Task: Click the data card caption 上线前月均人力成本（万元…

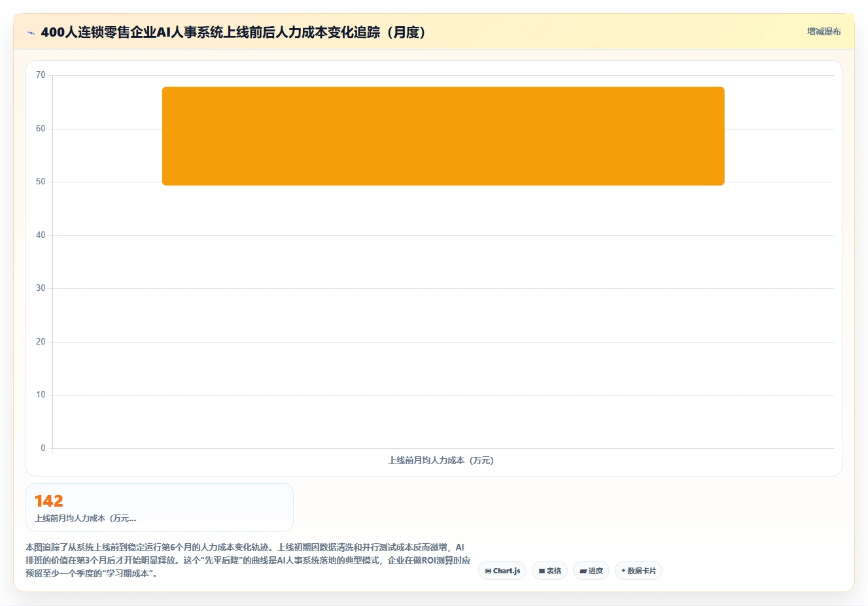Action: click(86, 518)
